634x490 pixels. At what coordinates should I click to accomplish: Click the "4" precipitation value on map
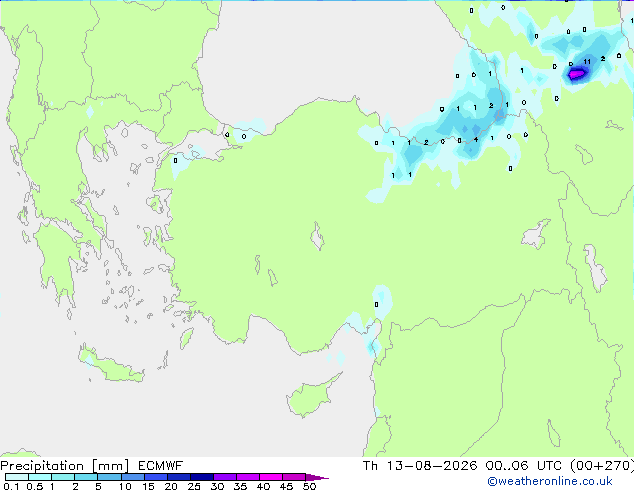coord(476,139)
